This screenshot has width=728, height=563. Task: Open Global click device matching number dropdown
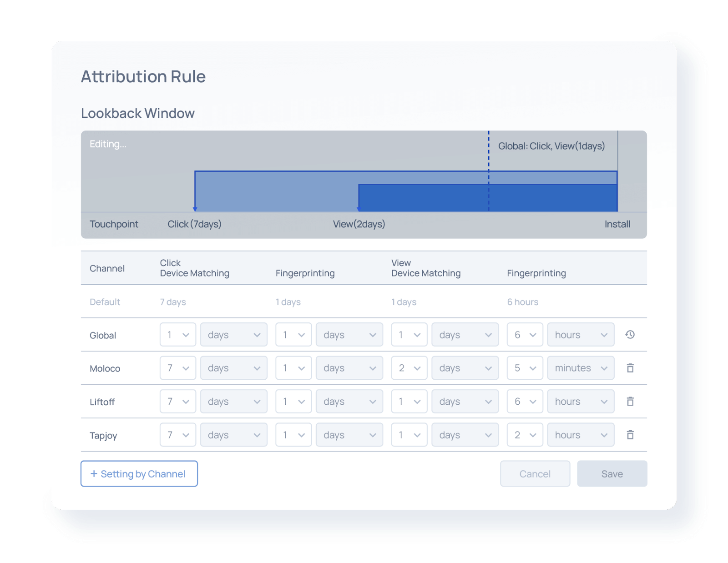coord(178,335)
